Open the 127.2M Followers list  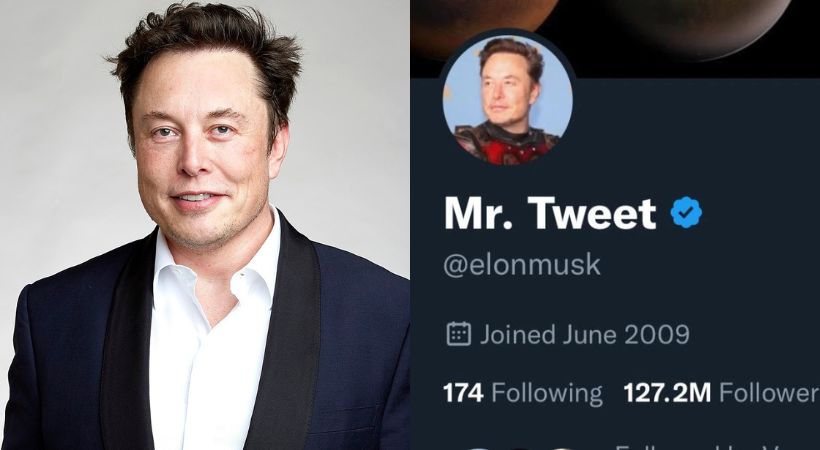[x=722, y=392]
